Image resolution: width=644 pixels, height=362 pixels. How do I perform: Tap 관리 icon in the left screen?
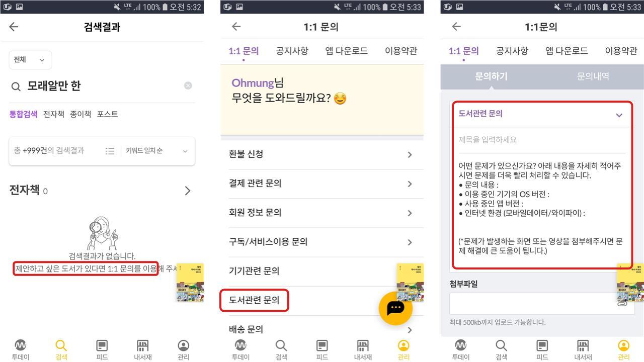click(184, 350)
